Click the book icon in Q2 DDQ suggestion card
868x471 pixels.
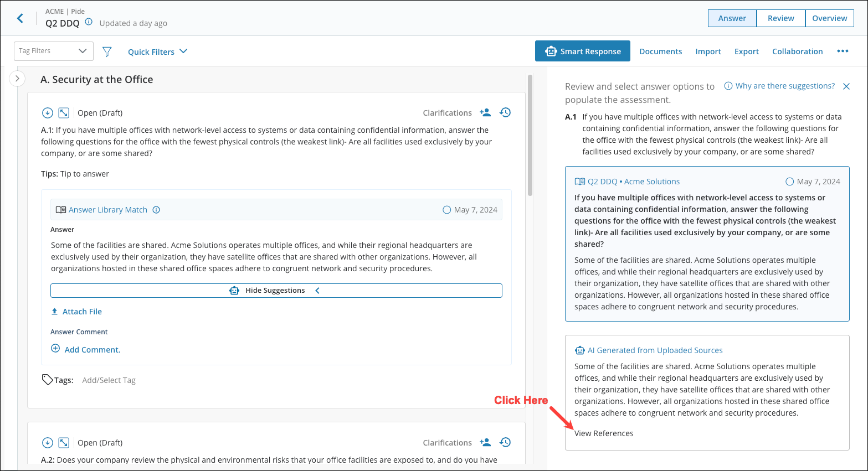[579, 182]
